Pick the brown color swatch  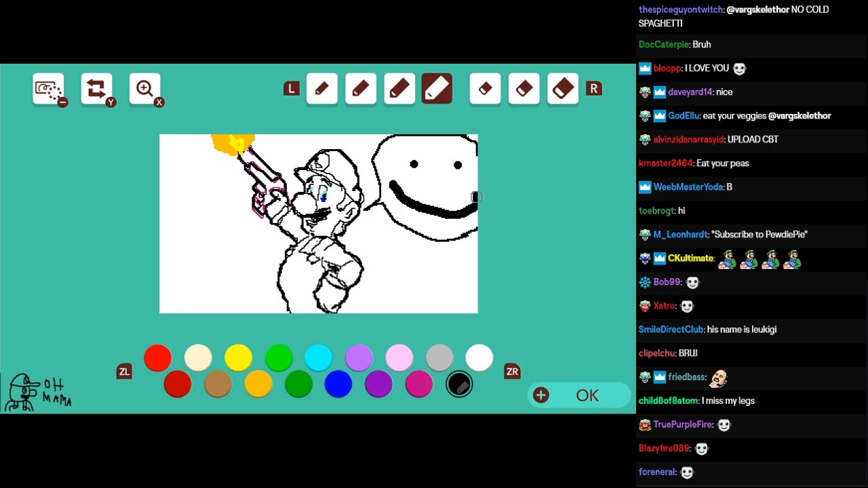(218, 384)
